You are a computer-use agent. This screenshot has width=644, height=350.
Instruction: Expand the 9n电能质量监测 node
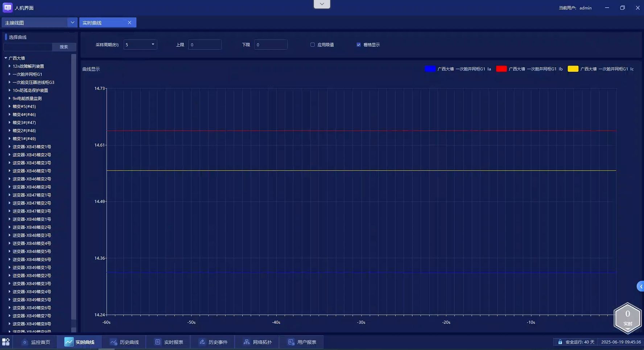(x=9, y=98)
